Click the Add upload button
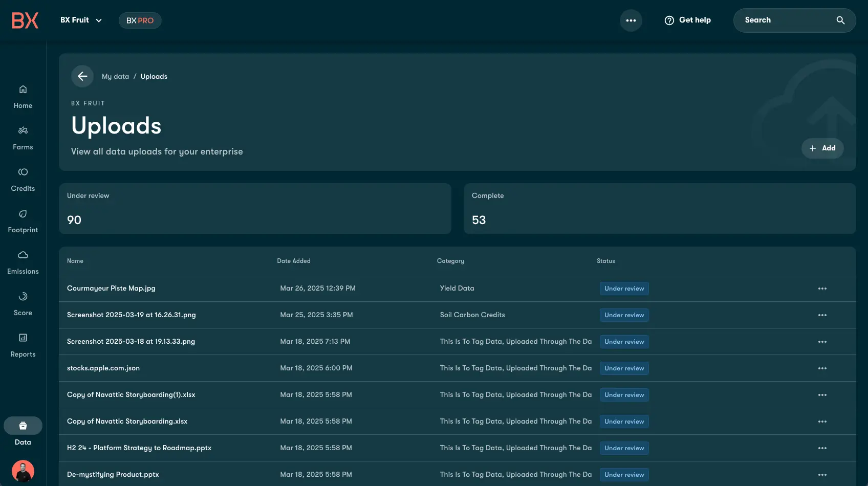 point(822,148)
